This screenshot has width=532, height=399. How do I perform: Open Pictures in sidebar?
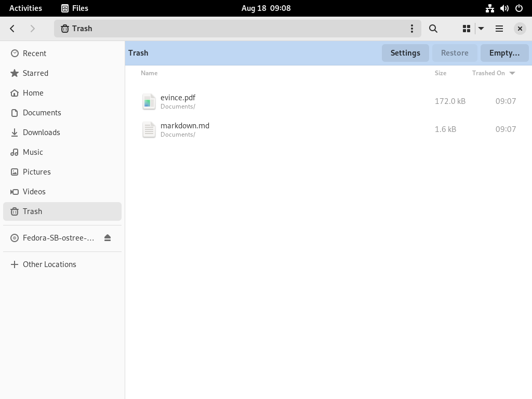62,171
